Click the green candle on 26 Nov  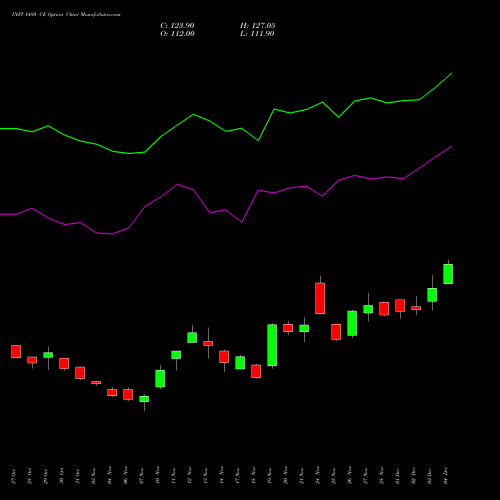pos(352,323)
